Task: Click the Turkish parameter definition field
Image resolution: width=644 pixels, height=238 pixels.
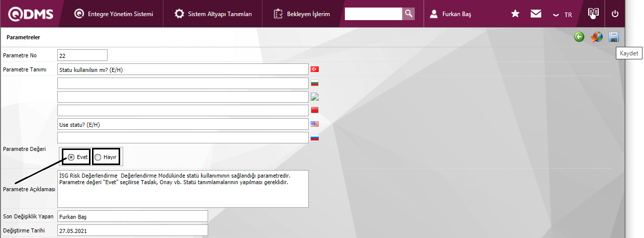Action: (182, 69)
